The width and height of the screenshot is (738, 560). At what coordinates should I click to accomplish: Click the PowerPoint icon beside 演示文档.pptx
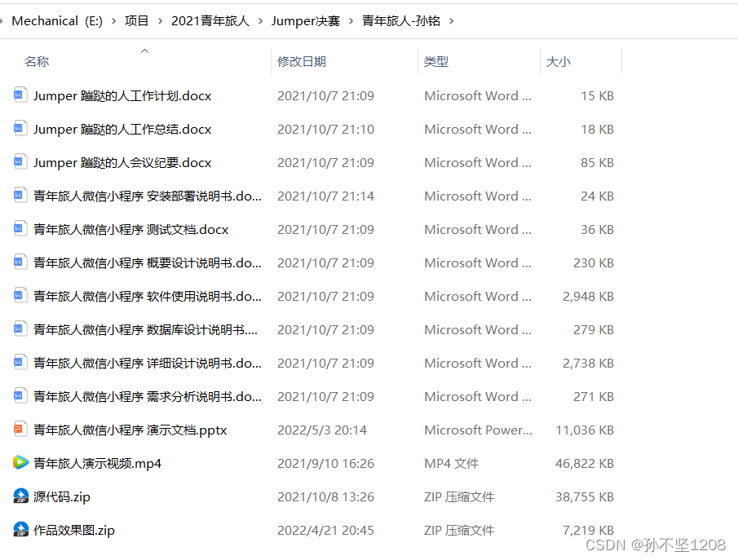point(20,429)
